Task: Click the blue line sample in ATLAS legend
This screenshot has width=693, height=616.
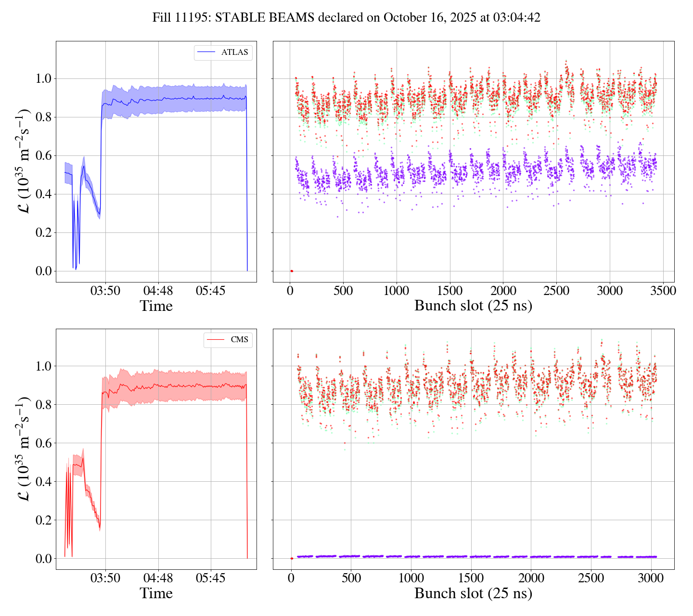Action: [x=207, y=52]
